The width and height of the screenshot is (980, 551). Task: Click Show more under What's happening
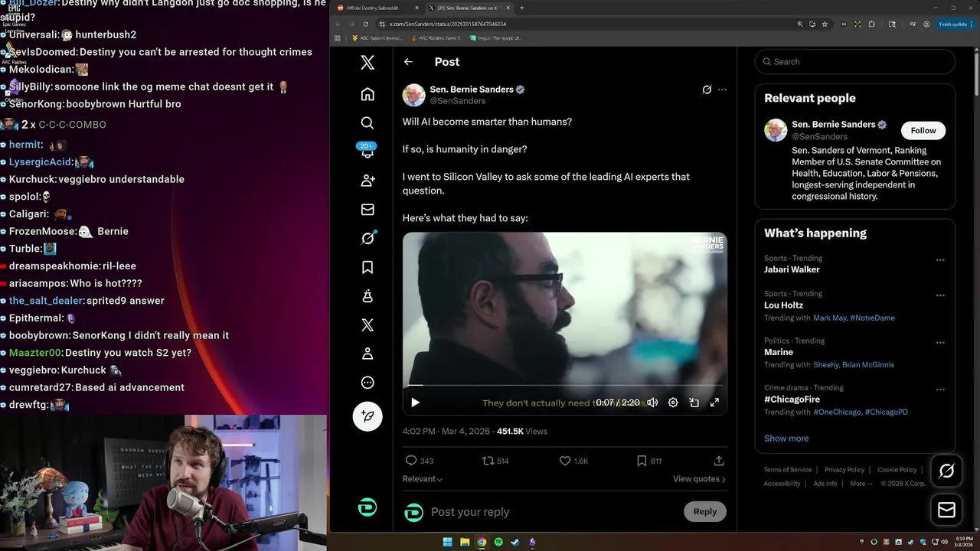[x=786, y=439]
